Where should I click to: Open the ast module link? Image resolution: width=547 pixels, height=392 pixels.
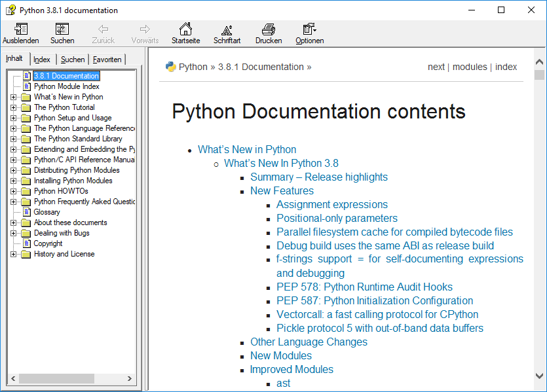(x=283, y=383)
